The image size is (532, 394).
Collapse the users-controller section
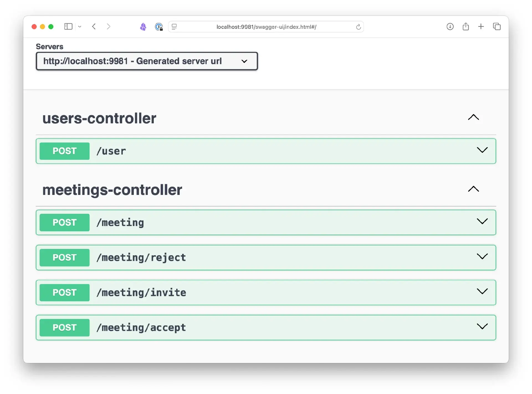pos(473,117)
